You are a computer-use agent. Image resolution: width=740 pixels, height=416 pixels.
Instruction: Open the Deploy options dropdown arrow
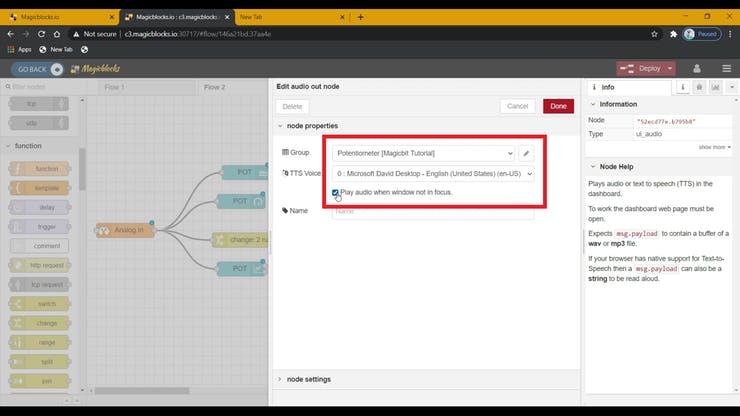[x=669, y=68]
